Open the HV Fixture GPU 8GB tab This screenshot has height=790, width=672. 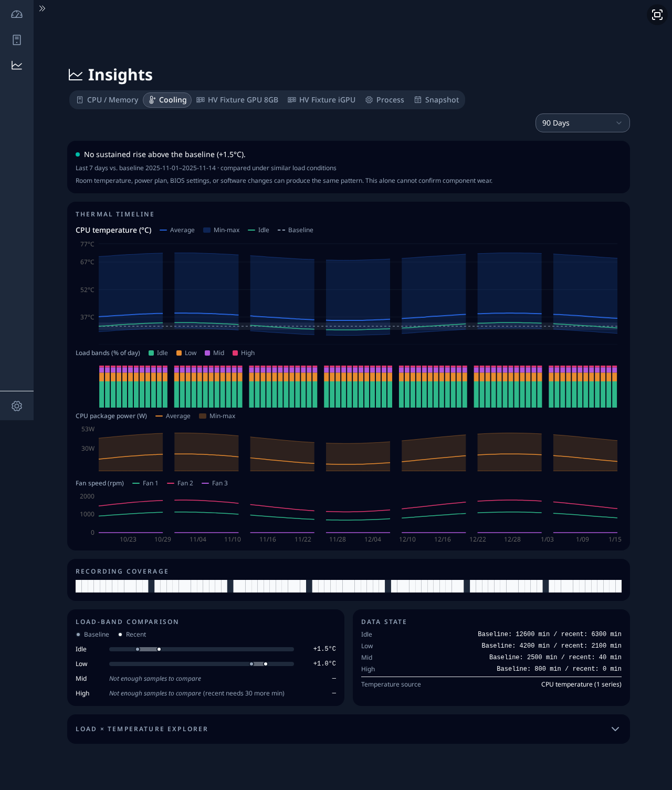tap(237, 100)
